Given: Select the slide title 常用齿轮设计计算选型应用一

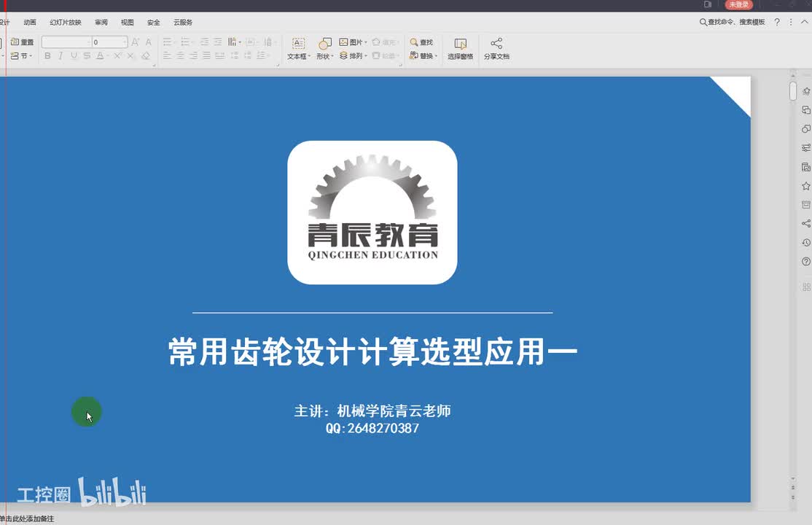Looking at the screenshot, I should pyautogui.click(x=373, y=352).
